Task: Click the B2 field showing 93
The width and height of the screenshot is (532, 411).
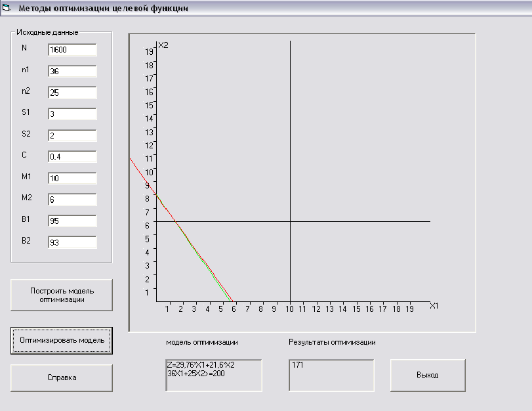Action: pos(72,242)
